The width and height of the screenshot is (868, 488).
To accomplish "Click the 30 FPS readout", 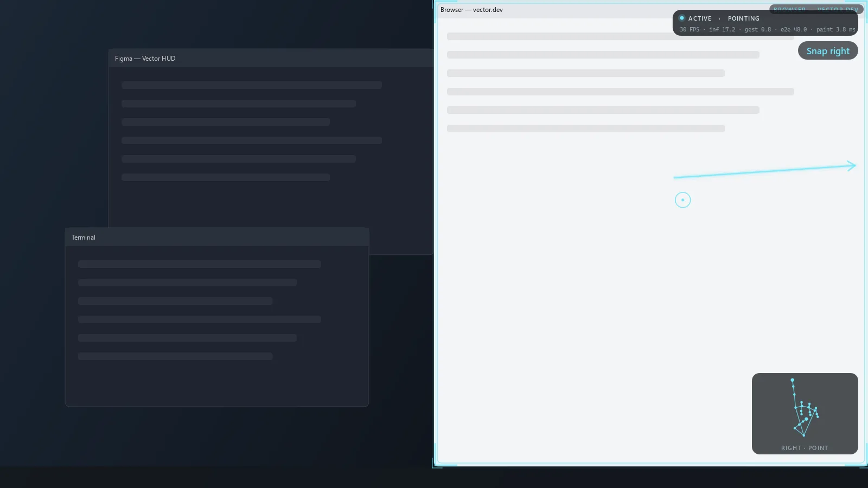I will click(690, 30).
